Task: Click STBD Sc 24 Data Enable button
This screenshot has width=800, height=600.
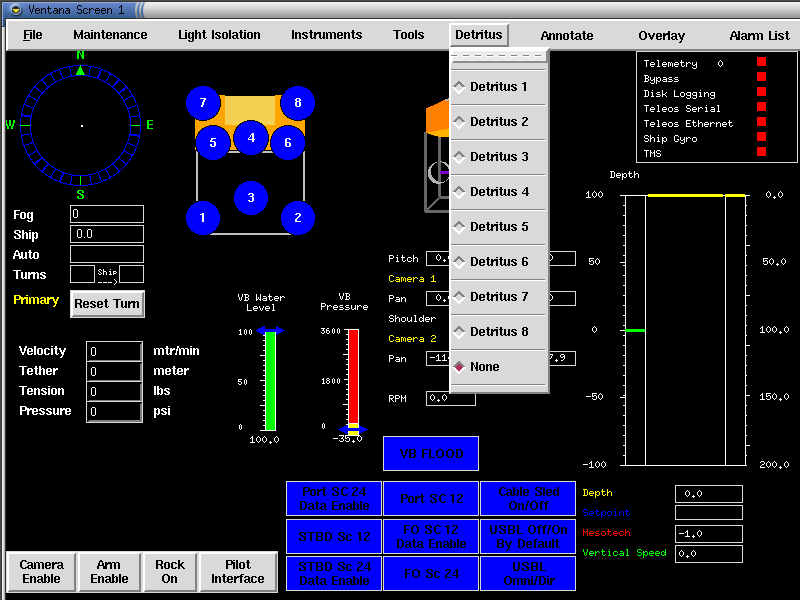Action: point(334,574)
